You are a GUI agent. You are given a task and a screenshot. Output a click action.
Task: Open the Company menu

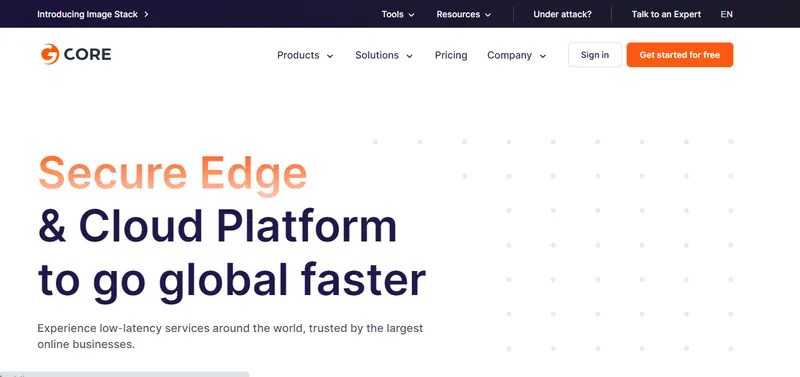(x=516, y=55)
